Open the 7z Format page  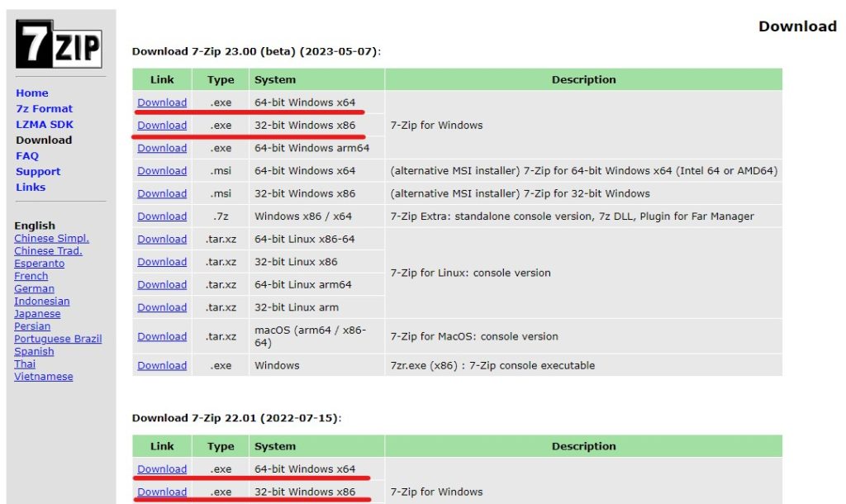tap(44, 108)
